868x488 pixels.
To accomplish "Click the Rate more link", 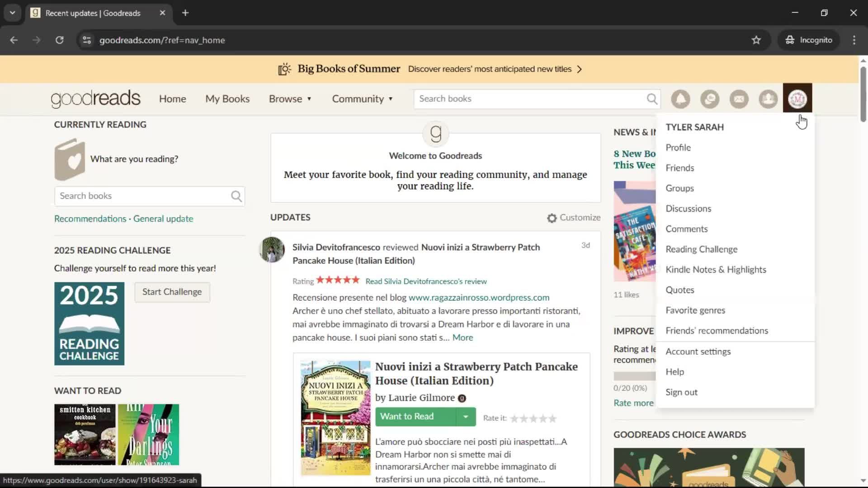I will pos(633,403).
